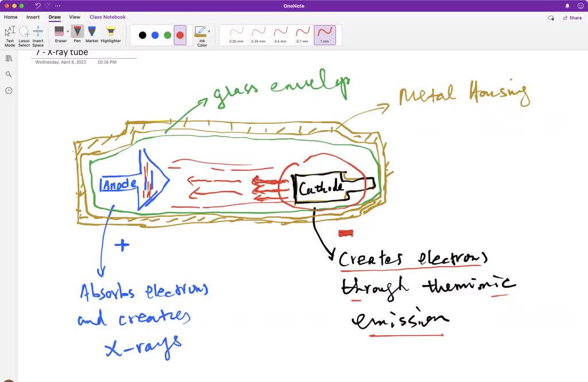Select the Highlighter tool
The image size is (588, 382).
111,34
